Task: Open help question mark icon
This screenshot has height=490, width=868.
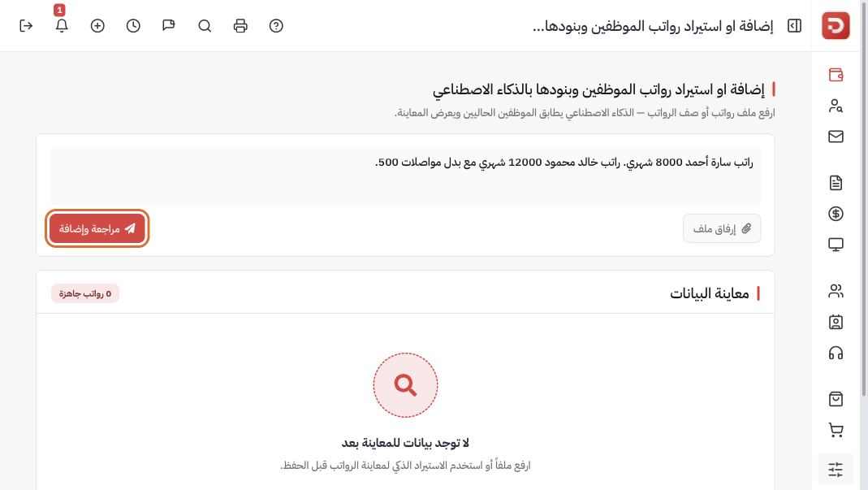Action: 276,26
